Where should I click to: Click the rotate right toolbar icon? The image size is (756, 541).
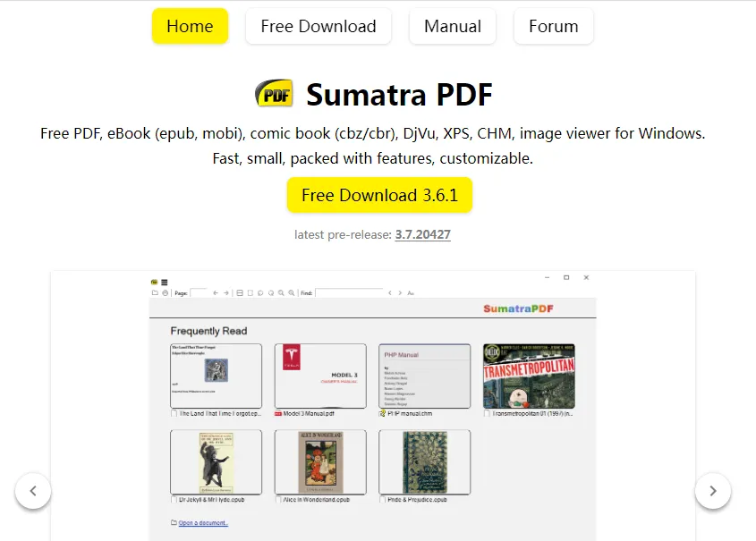(x=271, y=293)
